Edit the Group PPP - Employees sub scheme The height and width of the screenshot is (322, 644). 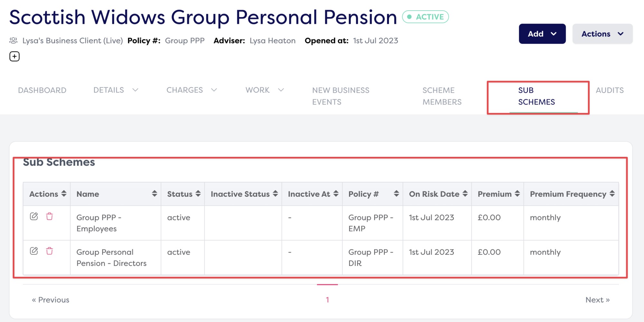(34, 216)
